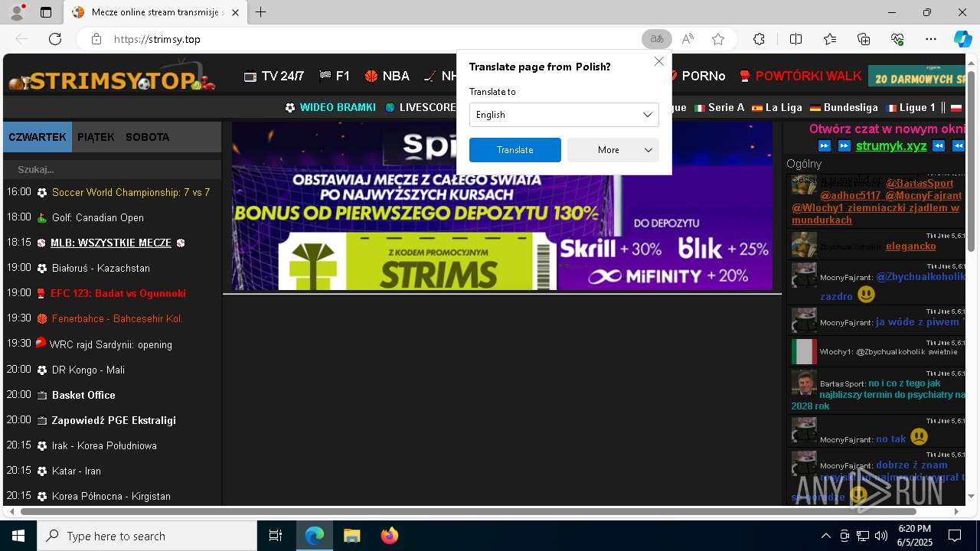The width and height of the screenshot is (980, 551).
Task: Click the Type here to search box
Action: (147, 536)
